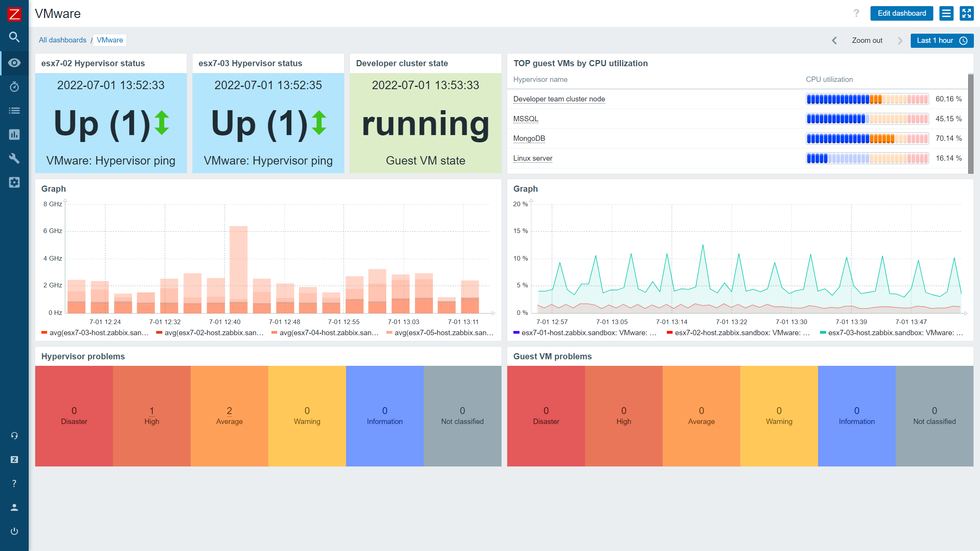The width and height of the screenshot is (980, 551).
Task: Click esx7-03-host.zabbix.sandbox legend in line graph
Action: point(892,333)
